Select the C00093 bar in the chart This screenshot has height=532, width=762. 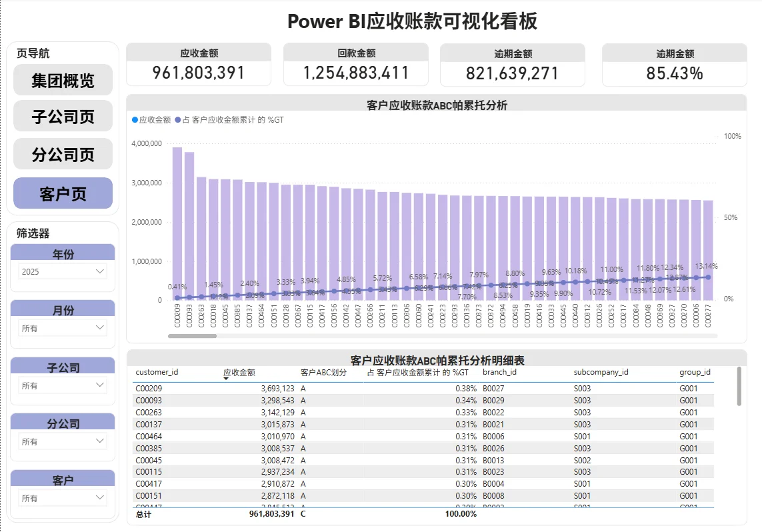coord(189,226)
